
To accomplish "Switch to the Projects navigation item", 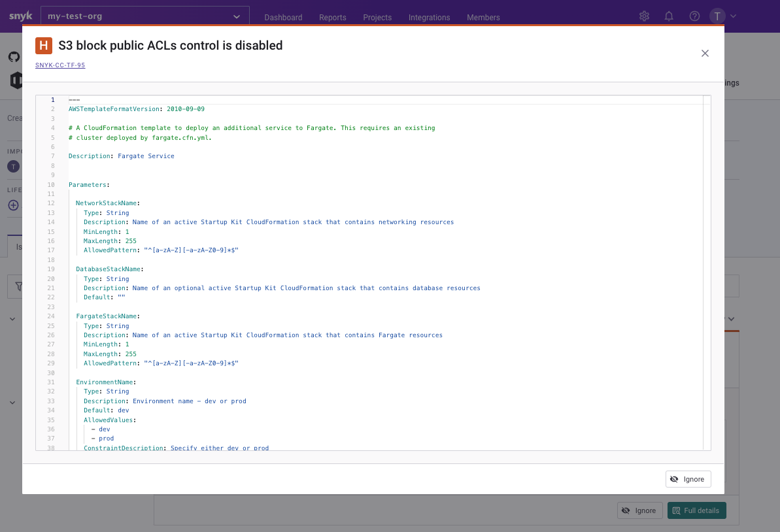I will coord(377,18).
